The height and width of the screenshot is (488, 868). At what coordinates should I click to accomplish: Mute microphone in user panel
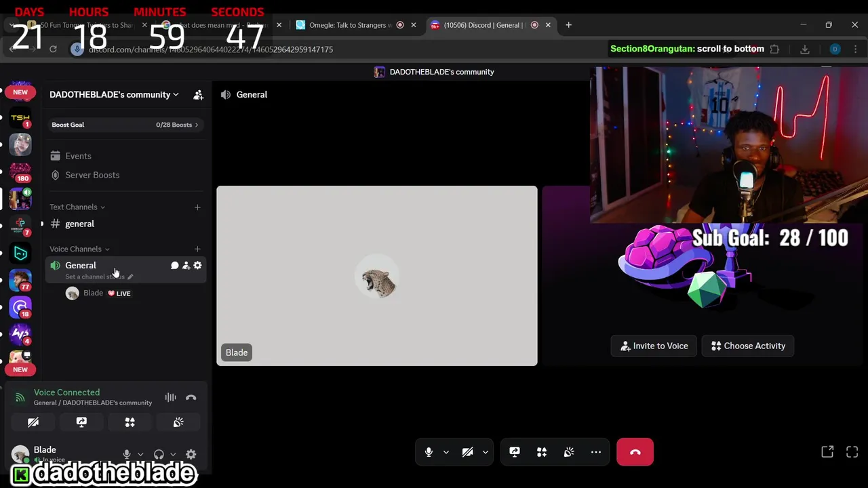coord(126,455)
